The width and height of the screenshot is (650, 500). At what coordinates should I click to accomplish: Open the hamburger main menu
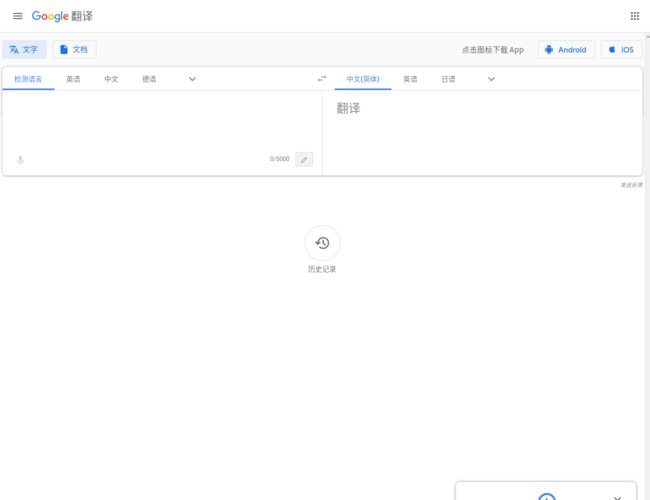pyautogui.click(x=18, y=16)
